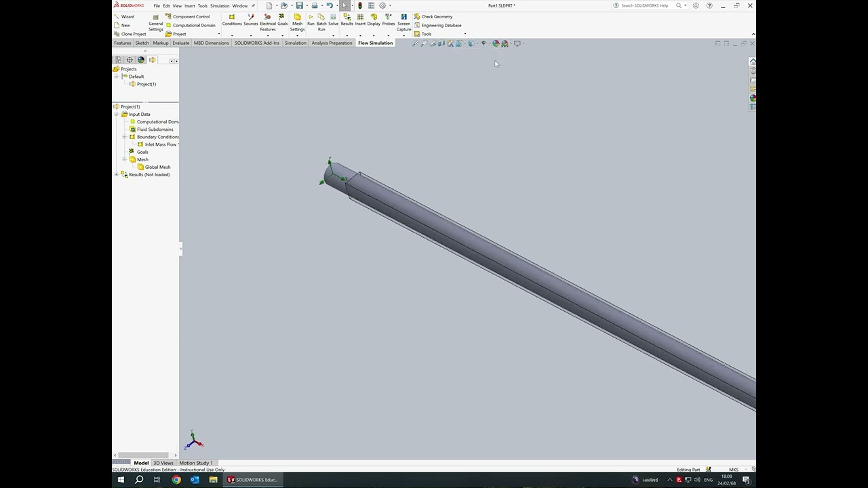Select Fluid Subdomains in the tree
This screenshot has height=488, width=868.
(x=151, y=129)
